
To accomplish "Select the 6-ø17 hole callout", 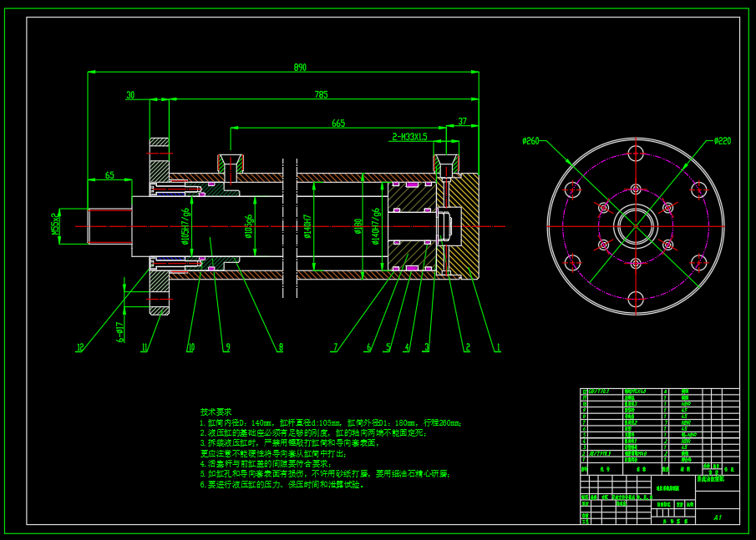I will click(x=120, y=332).
